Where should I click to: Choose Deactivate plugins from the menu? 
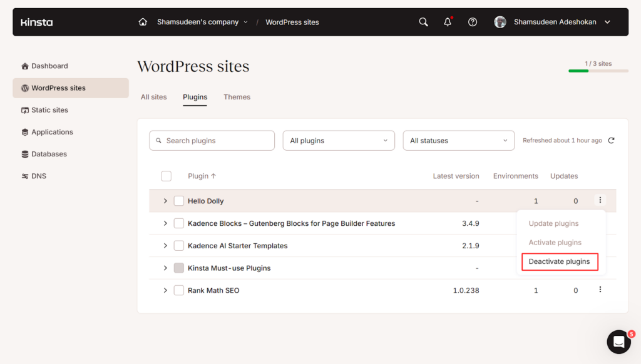(560, 261)
